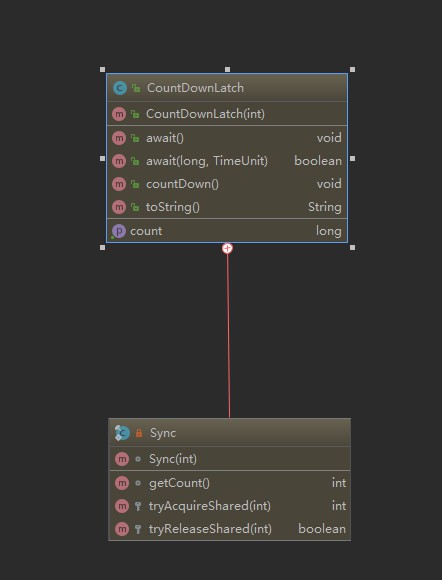This screenshot has width=442, height=580.
Task: Click the CountDownLatch node title
Action: coord(195,88)
